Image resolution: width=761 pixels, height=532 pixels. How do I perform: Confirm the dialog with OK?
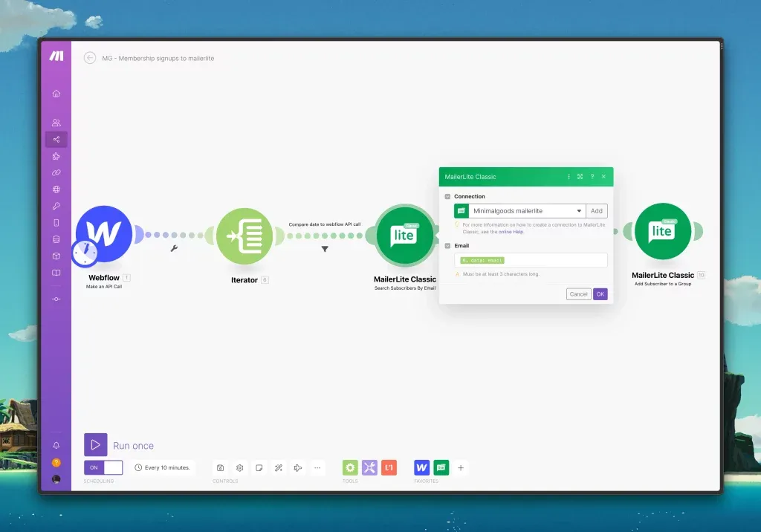pyautogui.click(x=600, y=294)
